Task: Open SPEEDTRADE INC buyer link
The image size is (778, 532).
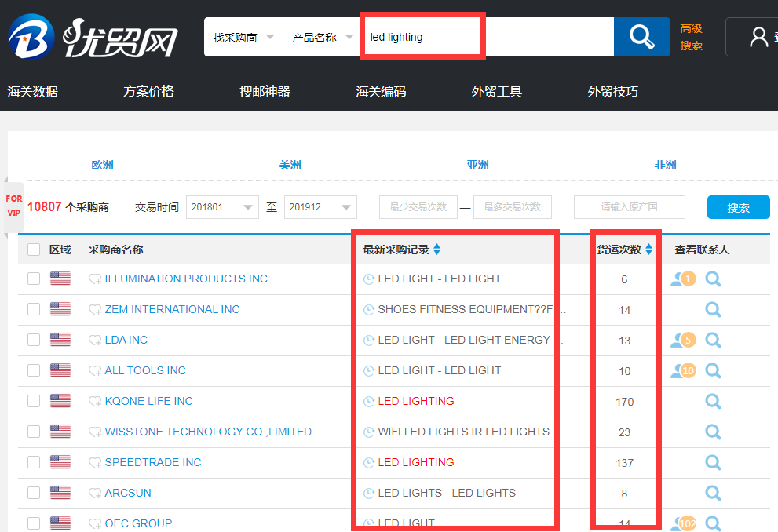Action: 153,463
